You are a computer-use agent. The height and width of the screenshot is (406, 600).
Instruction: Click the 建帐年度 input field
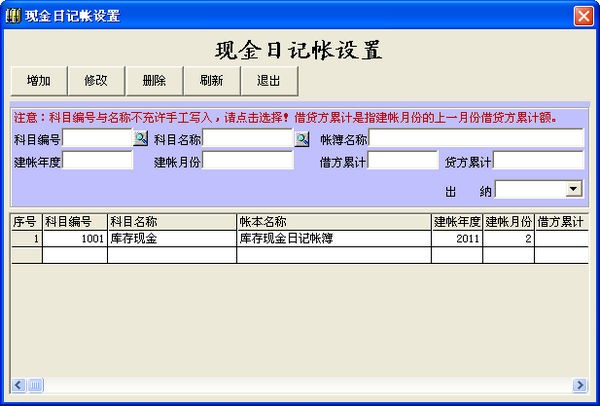point(97,161)
